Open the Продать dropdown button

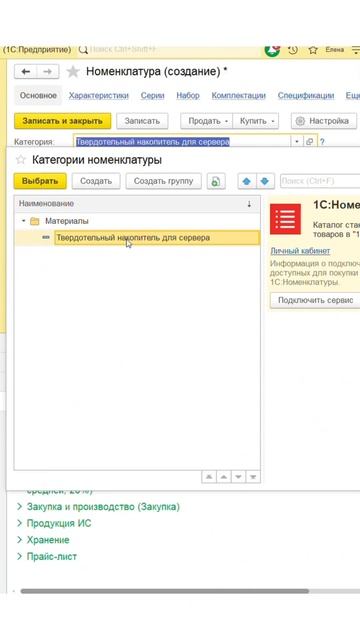coord(207,121)
